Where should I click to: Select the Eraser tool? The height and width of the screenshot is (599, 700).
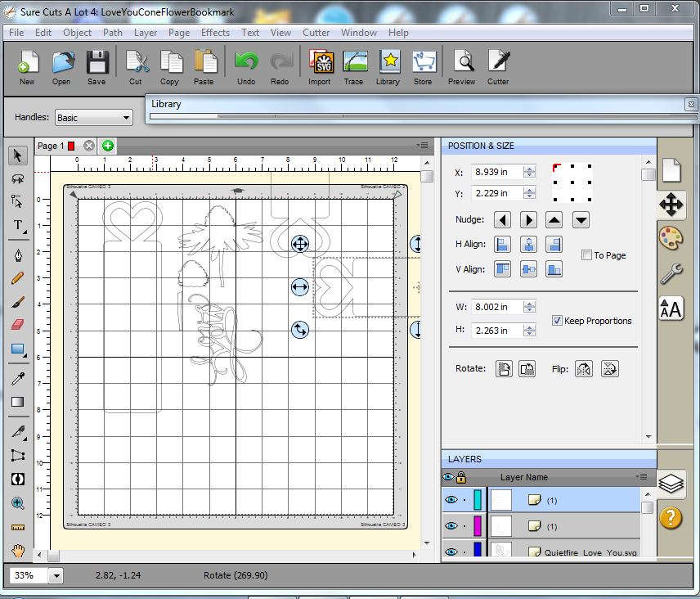pyautogui.click(x=18, y=325)
